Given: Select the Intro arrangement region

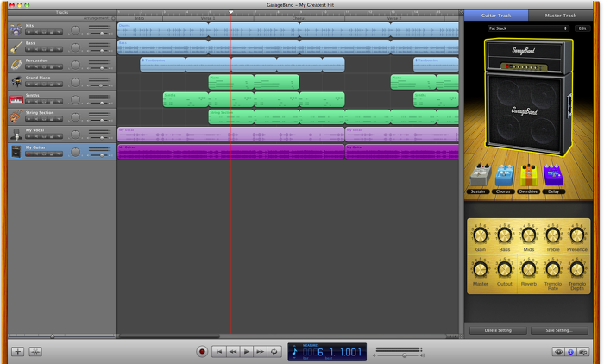Looking at the screenshot, I should 140,18.
